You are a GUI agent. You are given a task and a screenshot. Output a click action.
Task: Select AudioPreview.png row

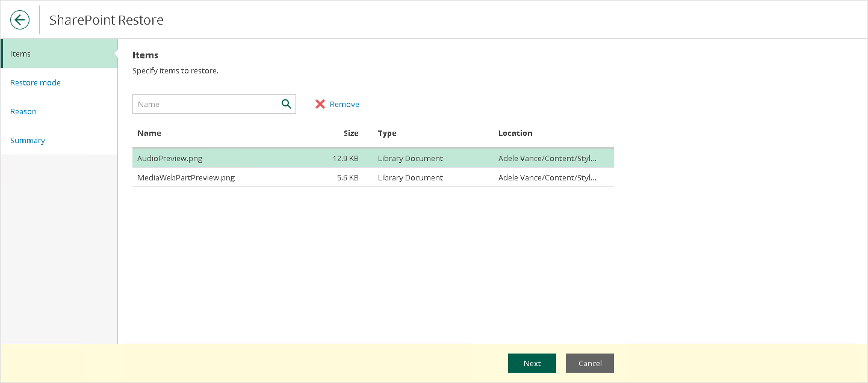tap(373, 158)
